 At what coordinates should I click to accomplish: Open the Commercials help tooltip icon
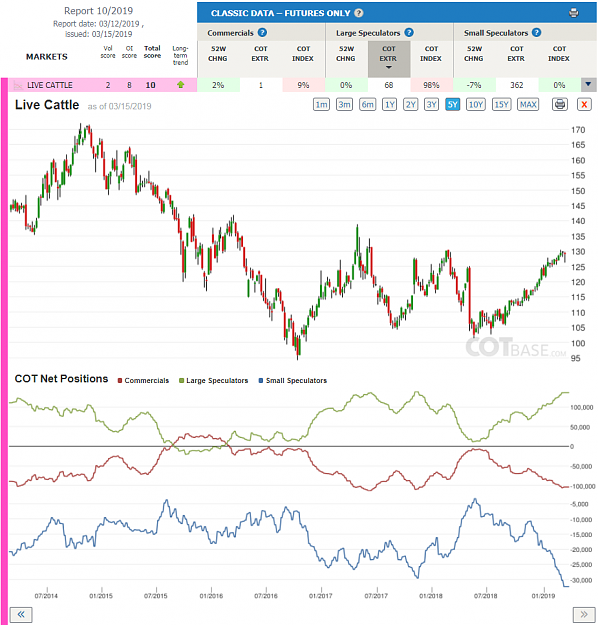click(x=262, y=33)
